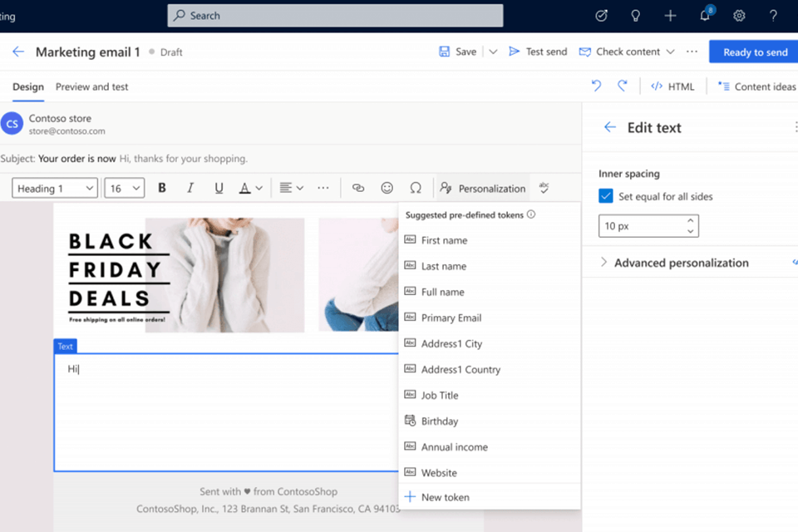798x532 pixels.
Task: Choose the Birthday token
Action: coord(439,421)
